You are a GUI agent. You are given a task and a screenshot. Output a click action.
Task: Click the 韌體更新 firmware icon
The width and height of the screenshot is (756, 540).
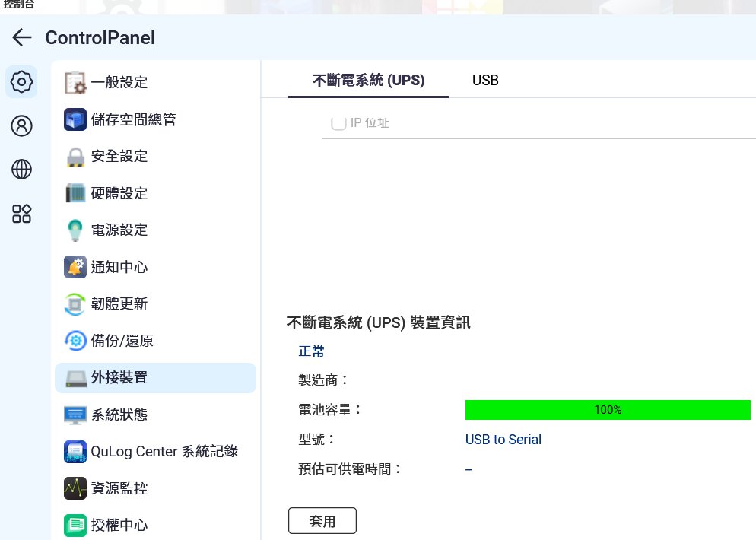click(x=75, y=304)
